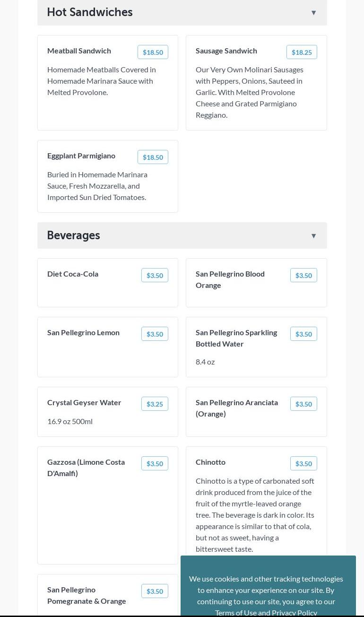364x617 pixels.
Task: Collapse the Hot Sandwiches section arrow
Action: pyautogui.click(x=313, y=13)
